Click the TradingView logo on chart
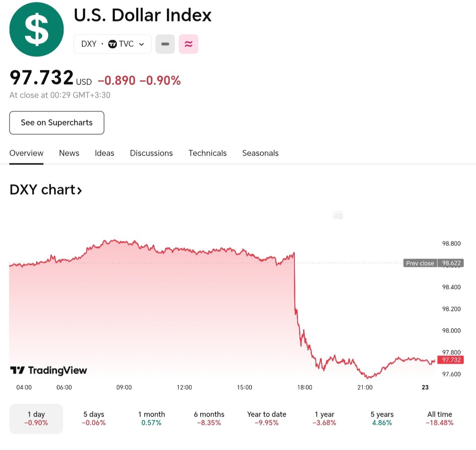The height and width of the screenshot is (450, 476). [48, 371]
